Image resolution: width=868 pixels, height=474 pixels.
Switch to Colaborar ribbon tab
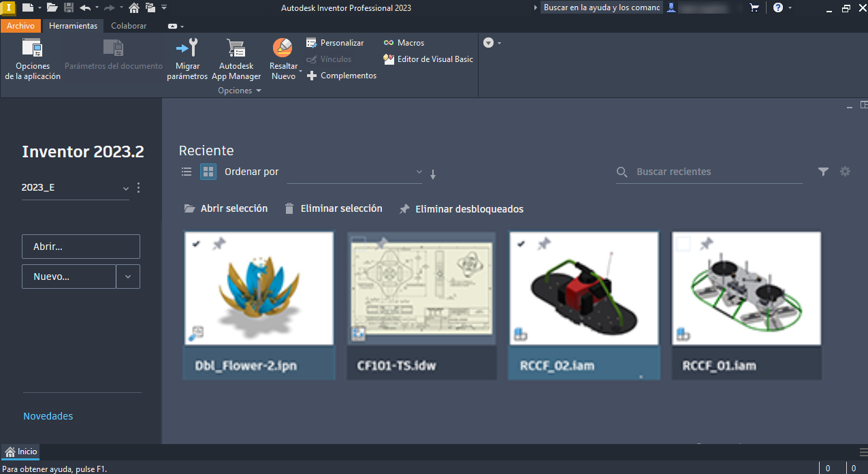tap(129, 26)
